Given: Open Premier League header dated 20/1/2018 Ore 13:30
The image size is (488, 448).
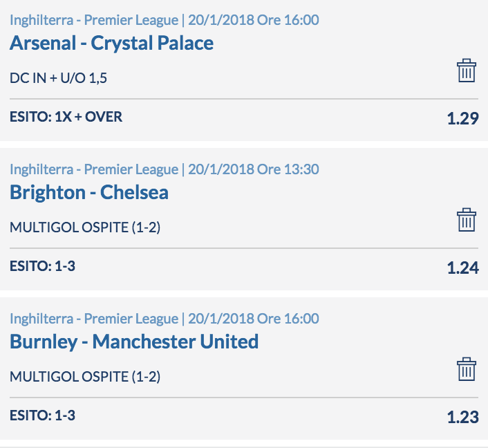Looking at the screenshot, I should 165,169.
